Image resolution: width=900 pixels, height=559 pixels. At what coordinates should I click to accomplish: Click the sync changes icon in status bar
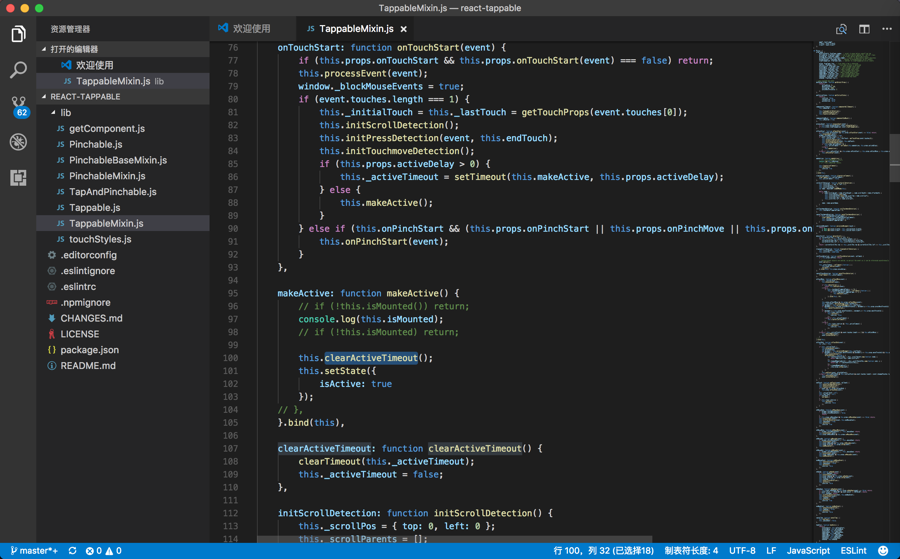point(72,551)
